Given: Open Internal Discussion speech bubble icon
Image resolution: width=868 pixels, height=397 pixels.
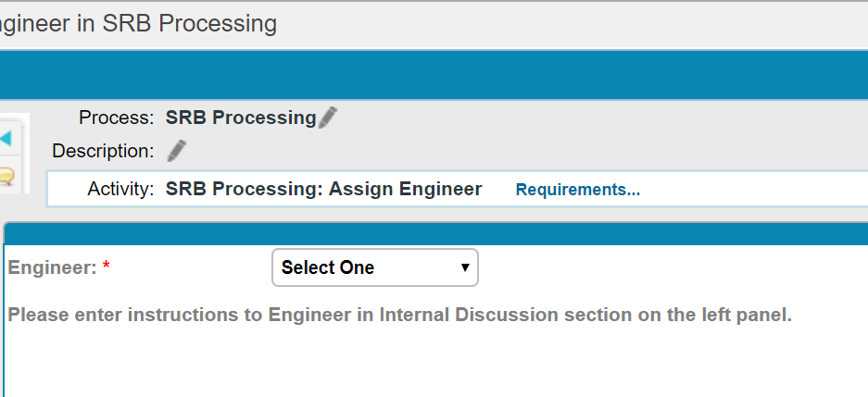Looking at the screenshot, I should [x=6, y=177].
